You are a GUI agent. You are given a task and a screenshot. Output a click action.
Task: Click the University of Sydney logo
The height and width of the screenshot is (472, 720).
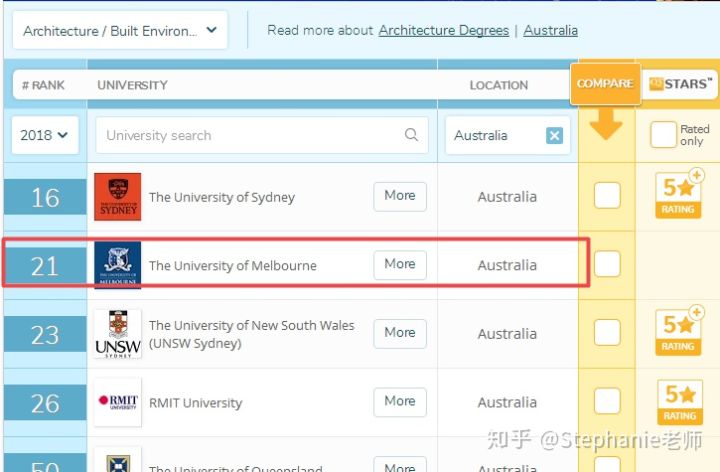[x=118, y=197]
